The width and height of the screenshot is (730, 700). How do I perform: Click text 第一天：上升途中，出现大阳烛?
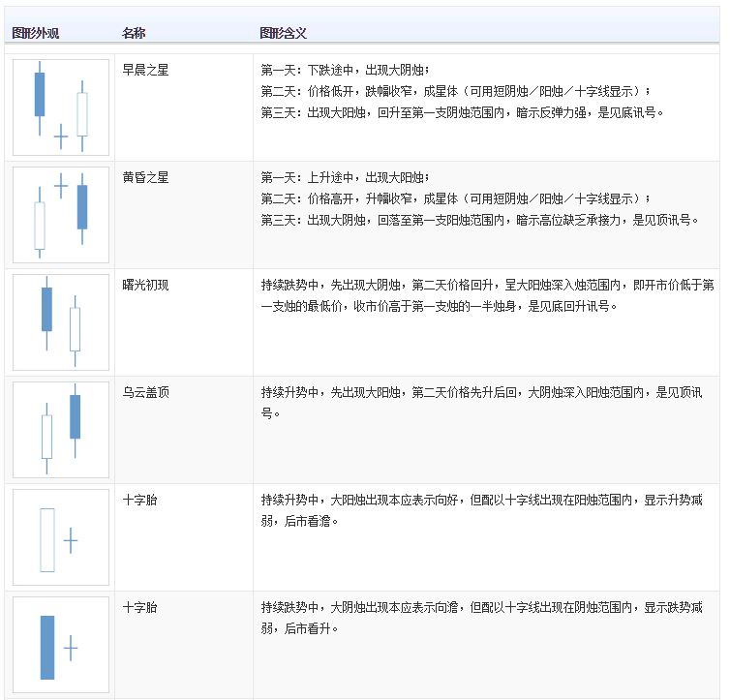tap(345, 177)
